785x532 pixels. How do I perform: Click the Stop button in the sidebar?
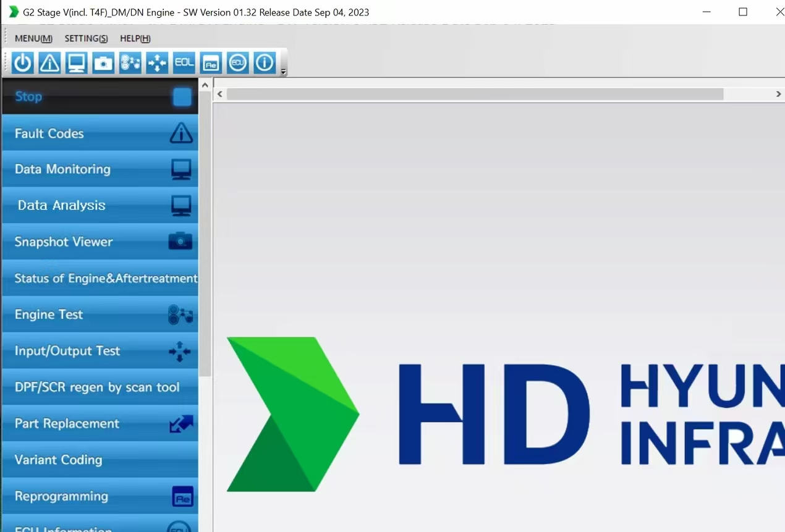100,96
